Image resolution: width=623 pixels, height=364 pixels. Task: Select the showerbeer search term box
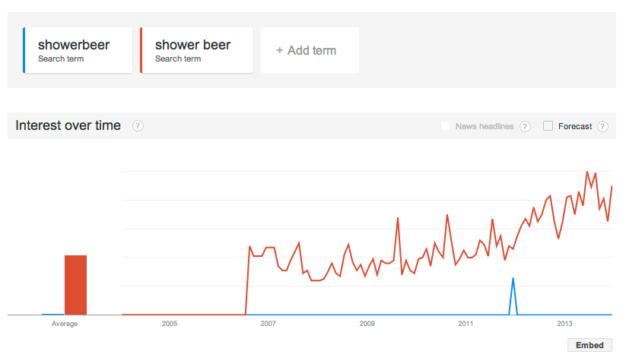(x=78, y=50)
